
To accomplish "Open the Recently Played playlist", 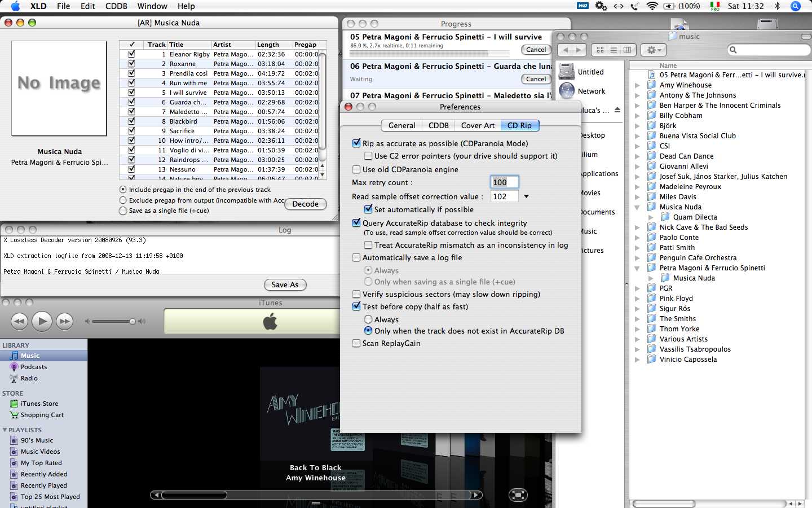I will point(43,485).
